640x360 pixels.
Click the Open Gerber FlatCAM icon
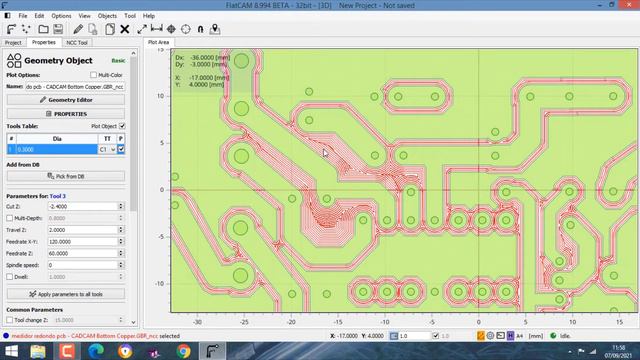tap(11, 29)
